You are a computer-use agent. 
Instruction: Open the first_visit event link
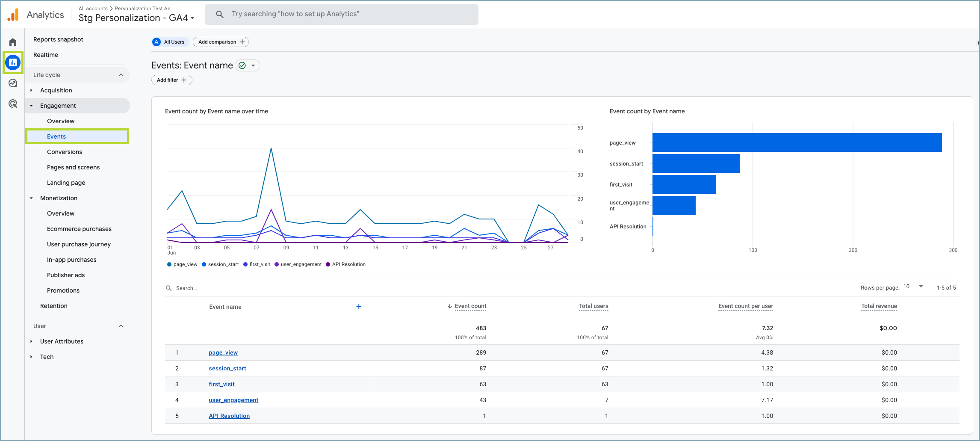(221, 384)
